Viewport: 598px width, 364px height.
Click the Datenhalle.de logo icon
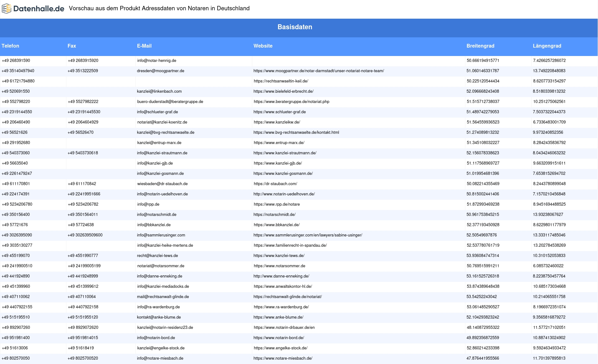(x=7, y=9)
